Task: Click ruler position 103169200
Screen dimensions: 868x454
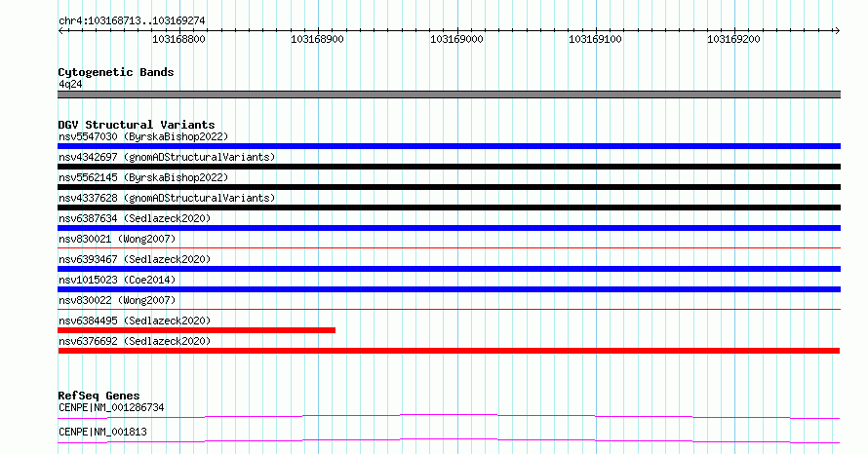Action: click(x=733, y=39)
